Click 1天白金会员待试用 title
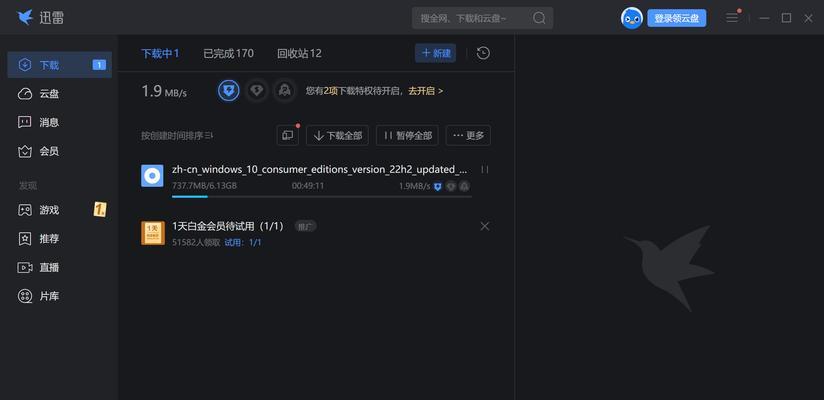This screenshot has width=824, height=400. click(228, 227)
